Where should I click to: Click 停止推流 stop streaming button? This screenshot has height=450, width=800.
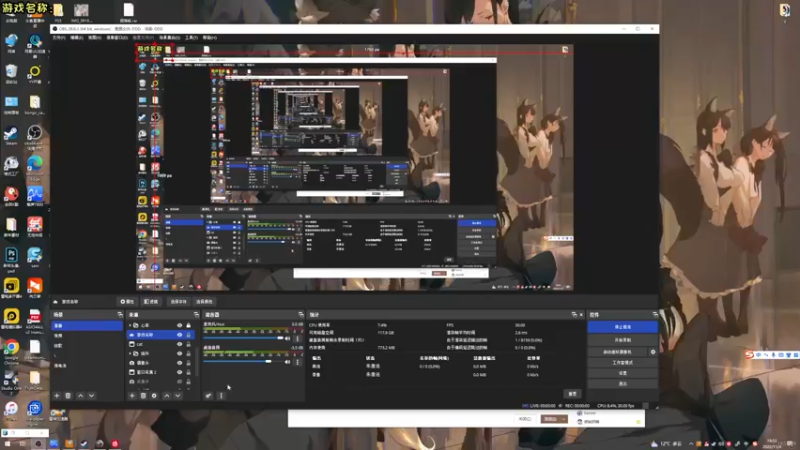tap(622, 327)
